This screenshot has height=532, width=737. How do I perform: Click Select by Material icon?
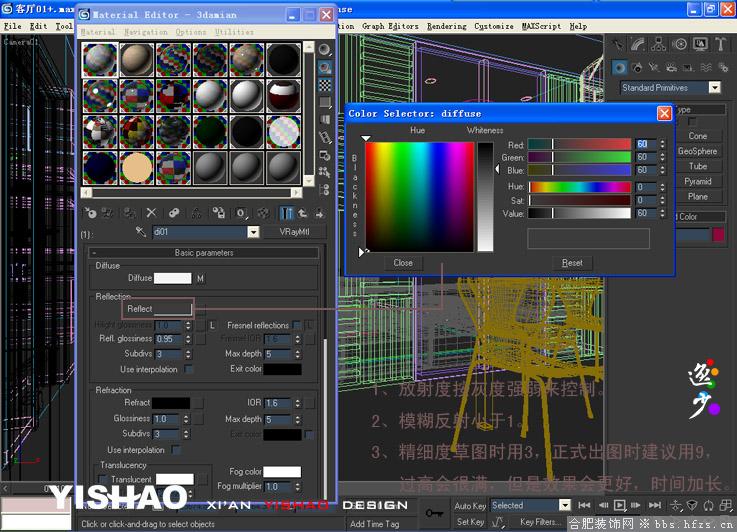[324, 172]
